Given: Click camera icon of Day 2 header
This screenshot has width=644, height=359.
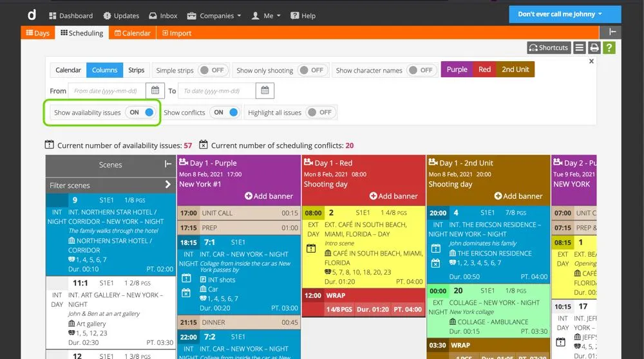Looking at the screenshot, I should click(558, 162).
